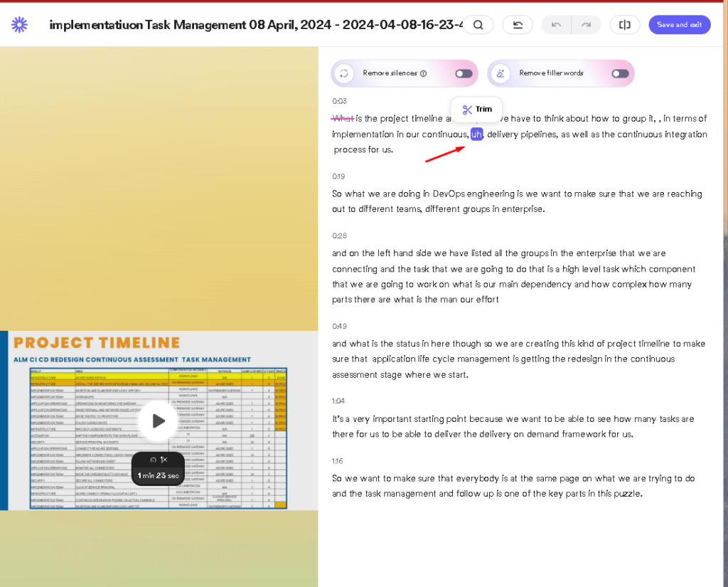Jump to the 0:28 timestamp

(339, 236)
